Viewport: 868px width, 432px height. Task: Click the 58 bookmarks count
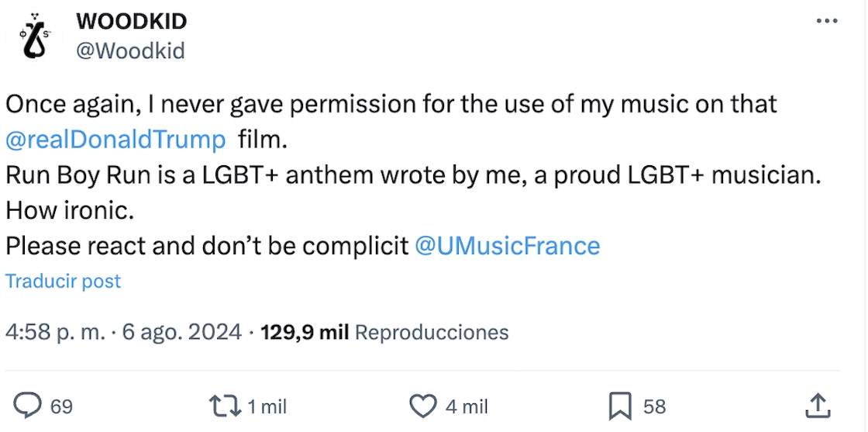[654, 406]
